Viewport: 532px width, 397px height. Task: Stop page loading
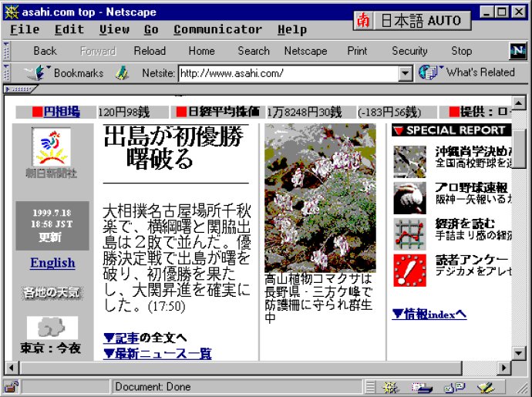click(461, 51)
